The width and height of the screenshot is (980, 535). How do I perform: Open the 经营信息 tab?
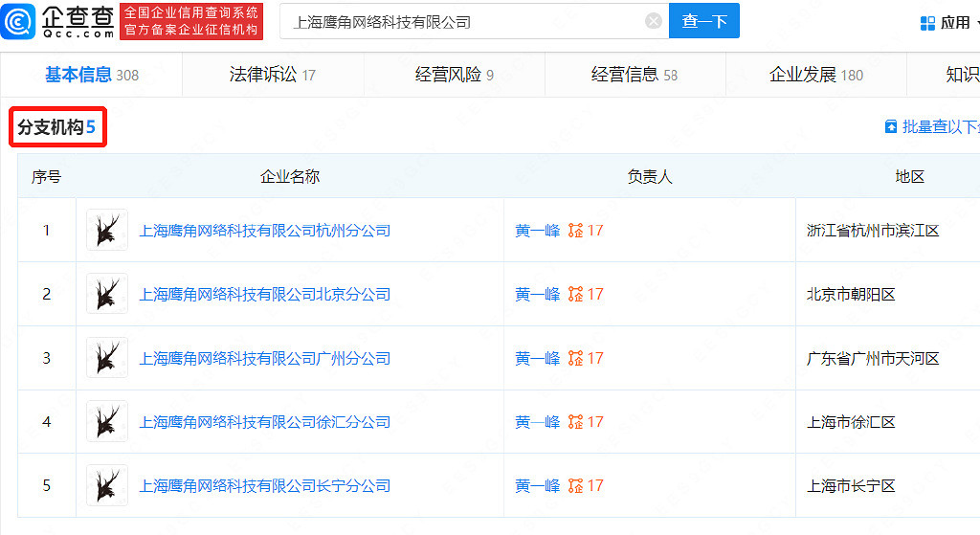click(634, 75)
